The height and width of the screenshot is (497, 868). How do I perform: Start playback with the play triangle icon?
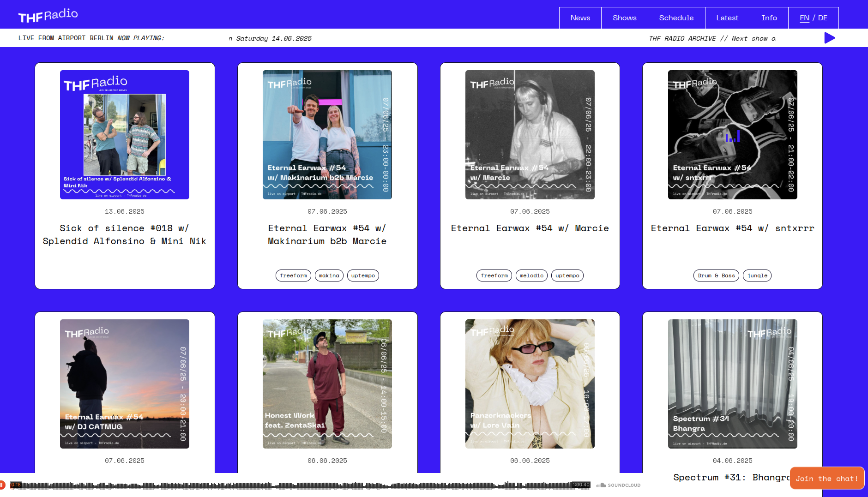(x=830, y=38)
